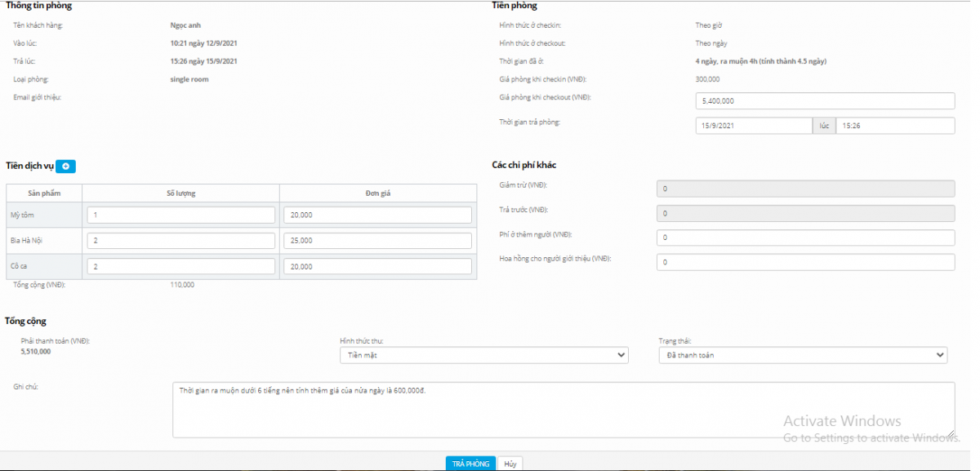Select the Mỳ tôm quantity field
Image resolution: width=980 pixels, height=471 pixels.
coord(180,215)
